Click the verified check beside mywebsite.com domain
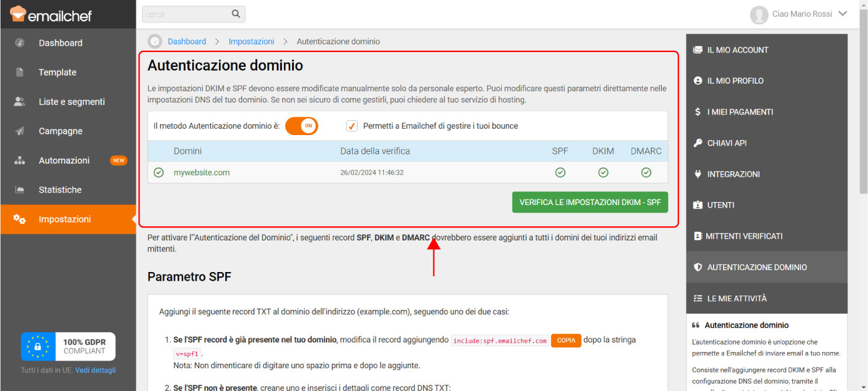The image size is (868, 391). (159, 172)
